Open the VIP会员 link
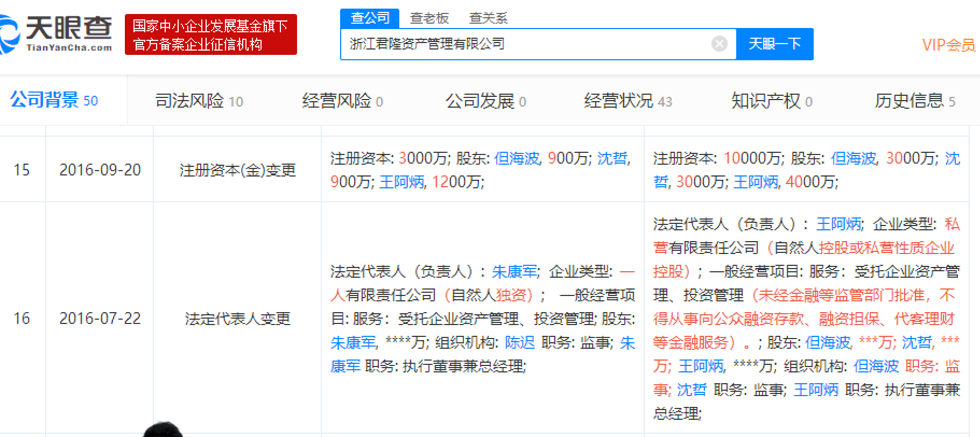 coord(948,45)
